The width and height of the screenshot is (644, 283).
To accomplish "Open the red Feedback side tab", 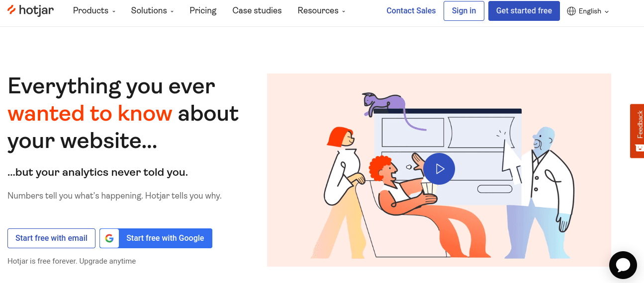I will pyautogui.click(x=637, y=131).
